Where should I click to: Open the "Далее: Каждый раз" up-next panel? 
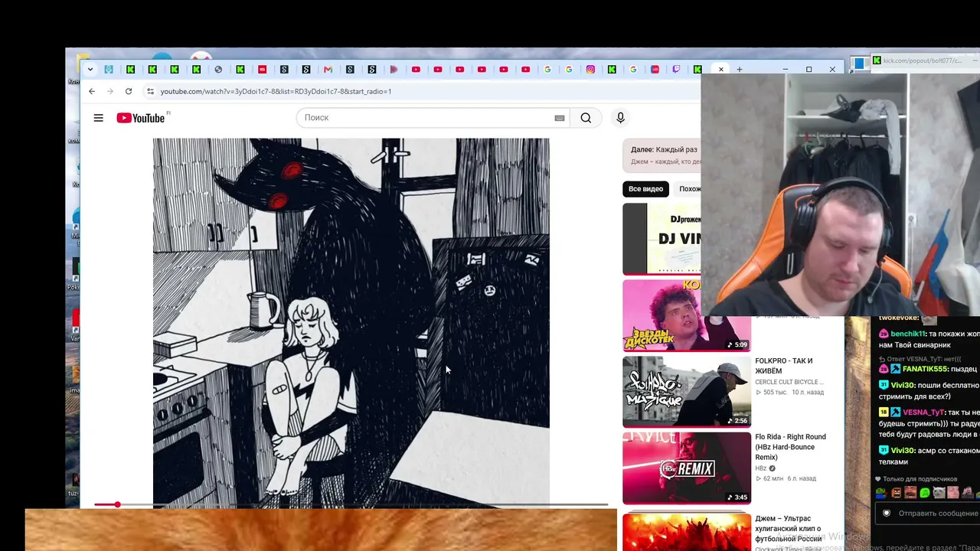(x=663, y=155)
